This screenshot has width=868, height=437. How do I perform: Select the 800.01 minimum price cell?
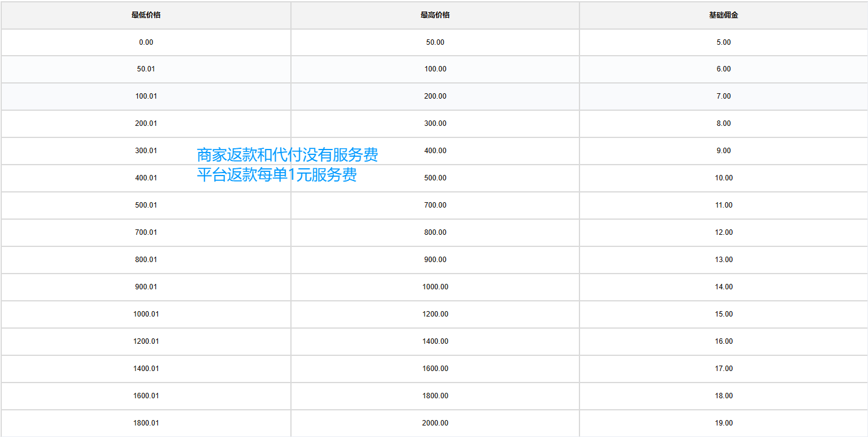(146, 260)
